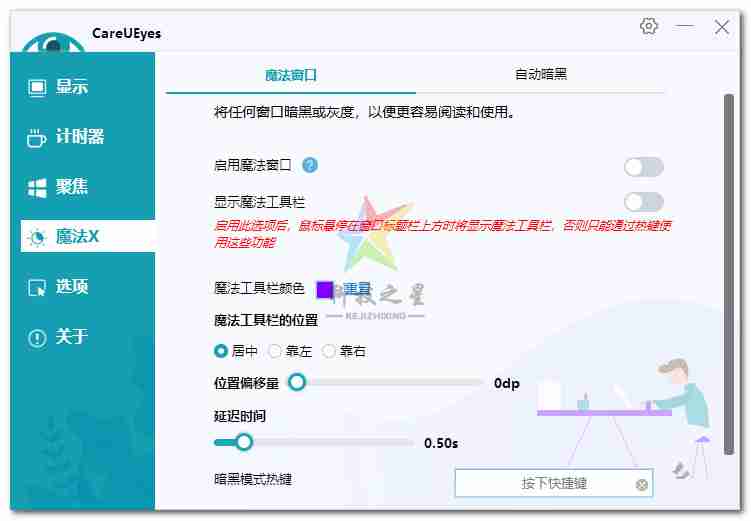Image resolution: width=751 pixels, height=521 pixels.
Task: Minimize the CareUEyes window
Action: [x=684, y=26]
